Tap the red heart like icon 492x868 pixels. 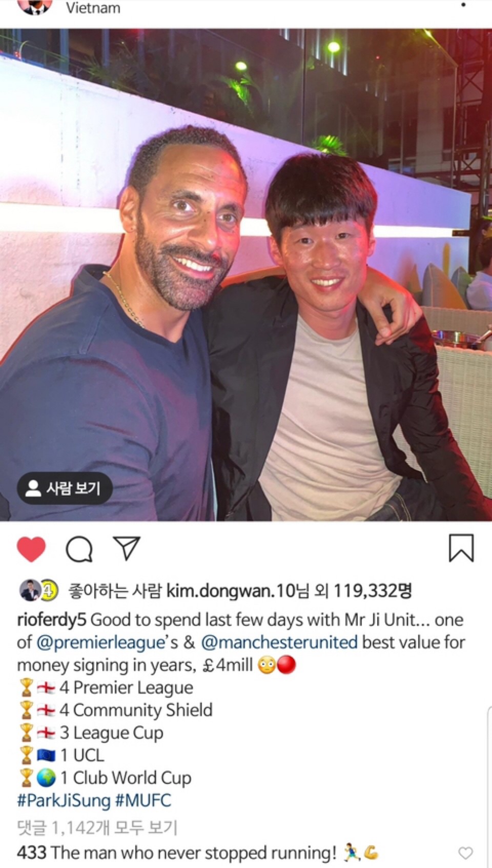tap(31, 549)
